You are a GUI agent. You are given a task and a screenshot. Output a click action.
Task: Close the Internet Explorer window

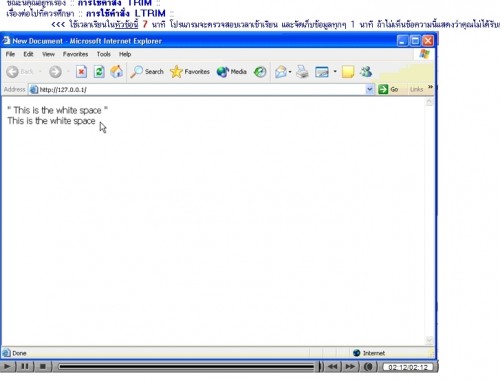pyautogui.click(x=428, y=41)
